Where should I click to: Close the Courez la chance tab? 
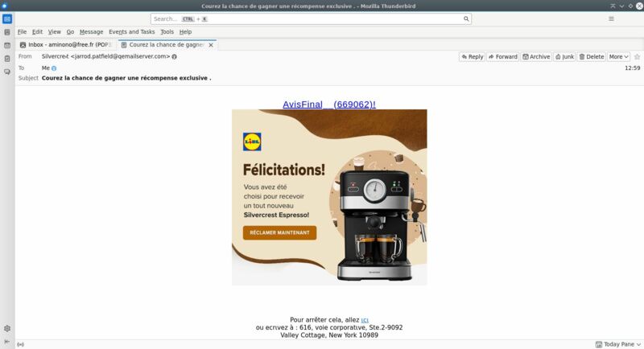pos(211,45)
